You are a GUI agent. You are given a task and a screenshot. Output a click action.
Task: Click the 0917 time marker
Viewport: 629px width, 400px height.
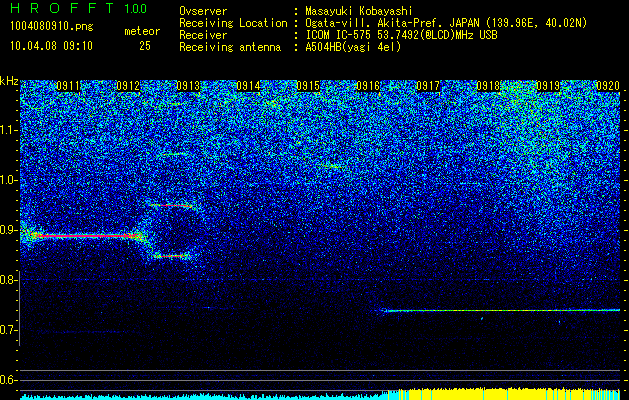pos(428,86)
